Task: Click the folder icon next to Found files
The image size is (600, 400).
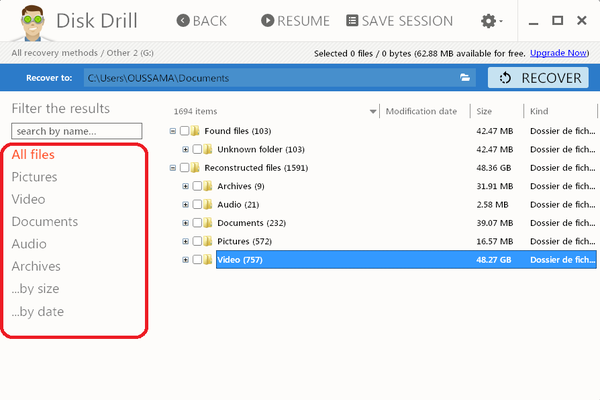Action: (196, 131)
